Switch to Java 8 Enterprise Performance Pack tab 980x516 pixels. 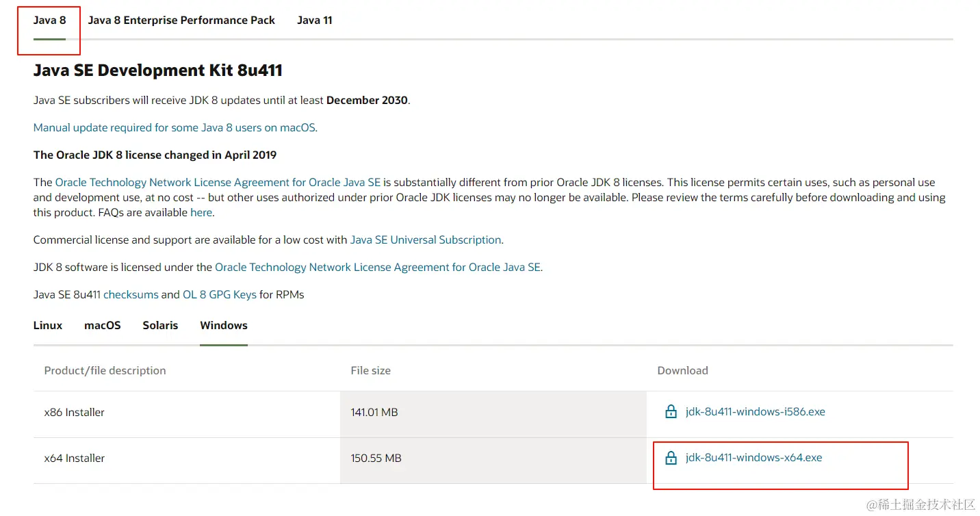(181, 21)
